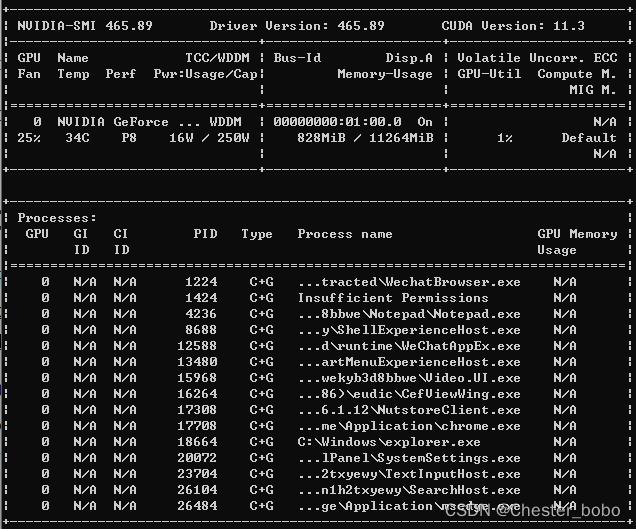The image size is (636, 529).
Task: Click the CefViewWing.exe process name
Action: (409, 394)
